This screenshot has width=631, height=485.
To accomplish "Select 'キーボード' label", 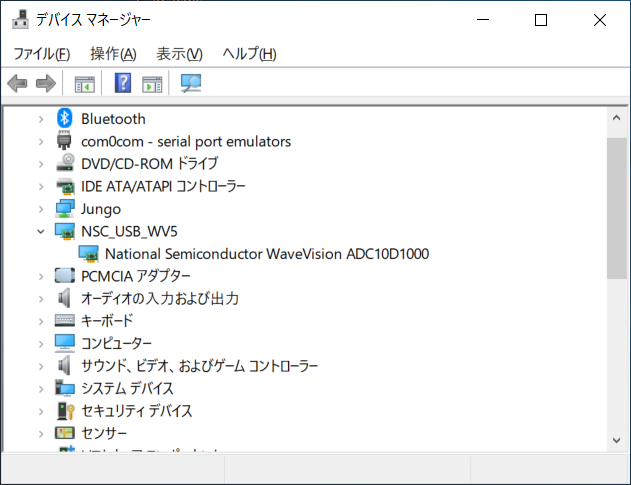I will (x=107, y=321).
